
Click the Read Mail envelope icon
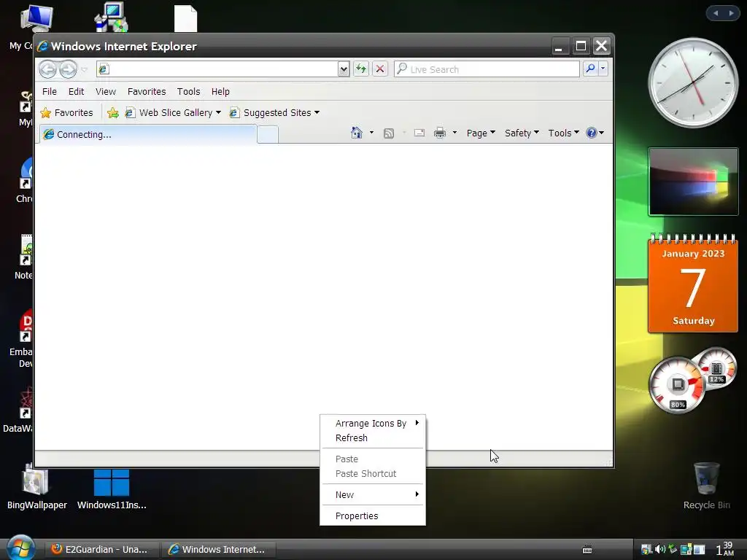coord(419,133)
